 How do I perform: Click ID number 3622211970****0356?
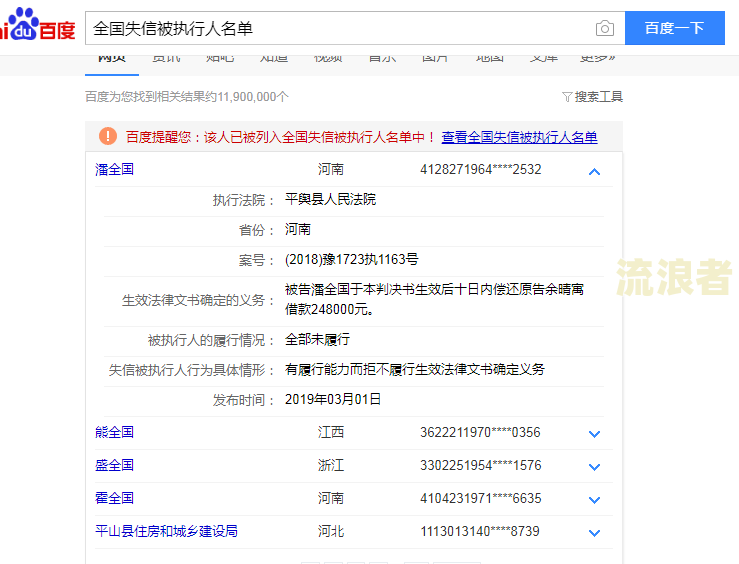[480, 432]
